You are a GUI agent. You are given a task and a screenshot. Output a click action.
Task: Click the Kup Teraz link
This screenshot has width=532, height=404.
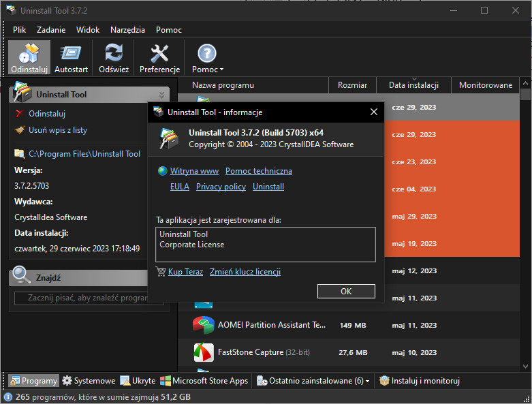(x=185, y=272)
